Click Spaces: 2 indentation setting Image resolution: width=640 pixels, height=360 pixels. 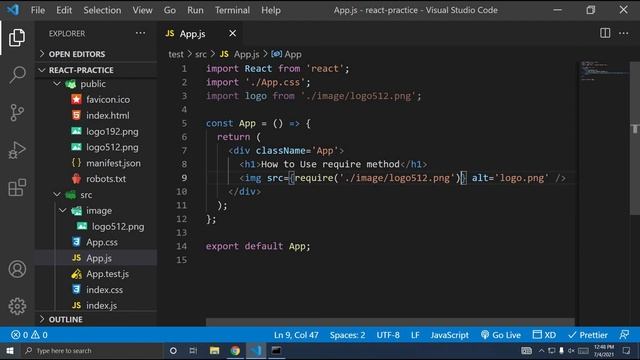pyautogui.click(x=347, y=335)
